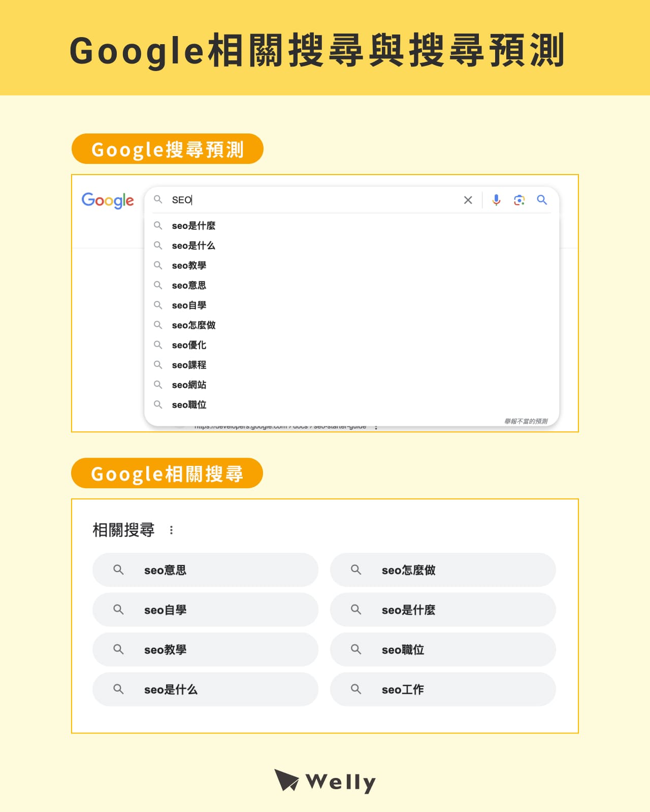
Task: Click related search chip 'seo是什麼'
Action: pos(443,610)
